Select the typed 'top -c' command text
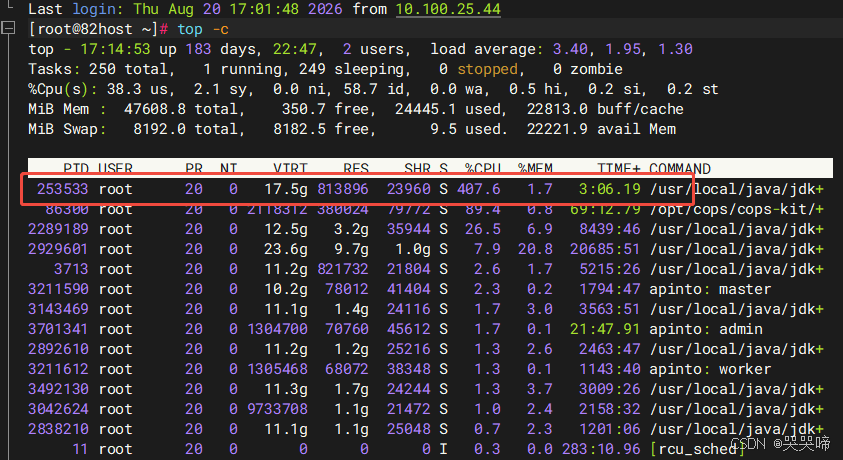Viewport: 843px width, 460px height. pyautogui.click(x=203, y=29)
